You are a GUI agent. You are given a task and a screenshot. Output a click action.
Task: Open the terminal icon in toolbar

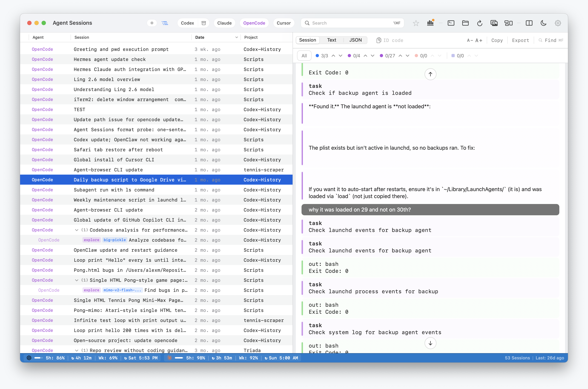click(451, 23)
